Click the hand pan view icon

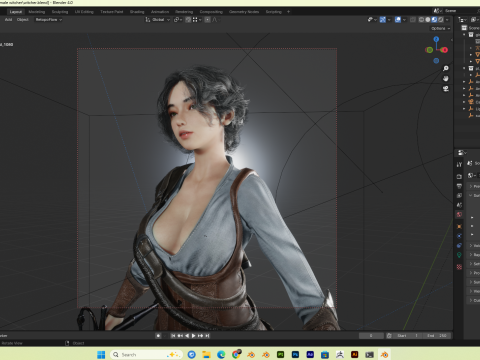coord(446,79)
